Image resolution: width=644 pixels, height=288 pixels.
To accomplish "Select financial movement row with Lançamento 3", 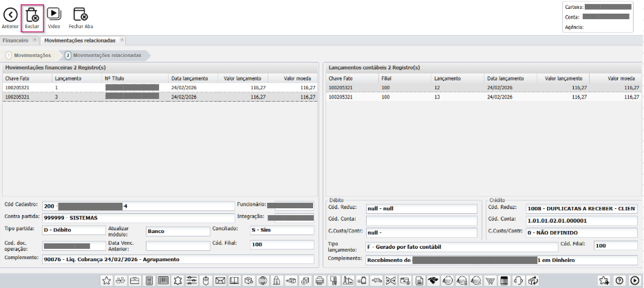I will tap(160, 98).
